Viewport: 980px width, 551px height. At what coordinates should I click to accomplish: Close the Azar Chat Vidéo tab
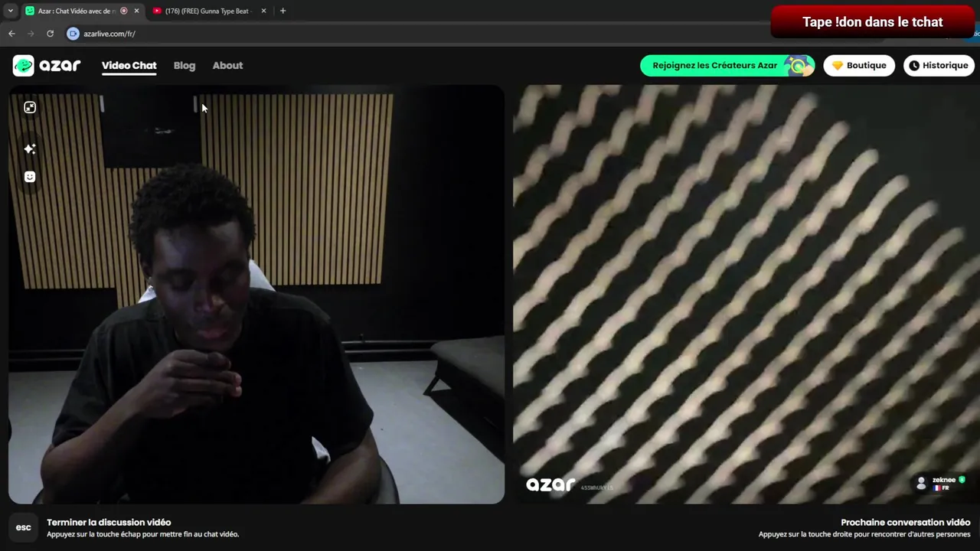pyautogui.click(x=136, y=11)
